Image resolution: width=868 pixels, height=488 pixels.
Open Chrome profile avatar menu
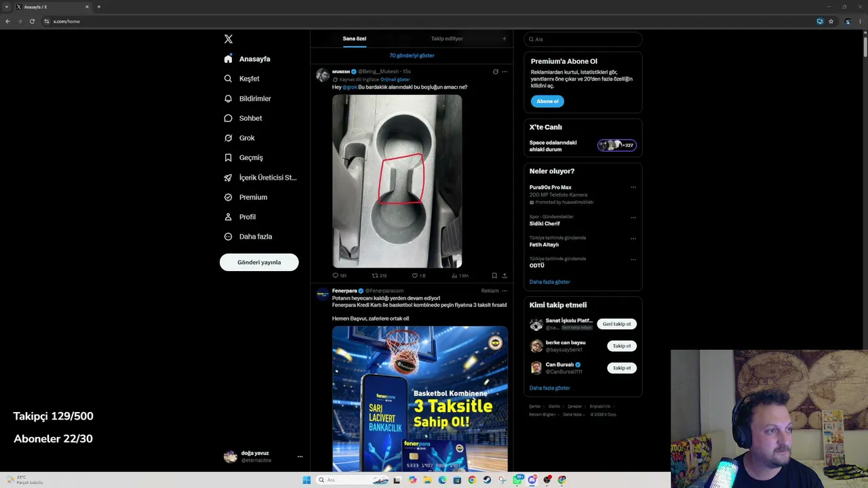click(848, 21)
